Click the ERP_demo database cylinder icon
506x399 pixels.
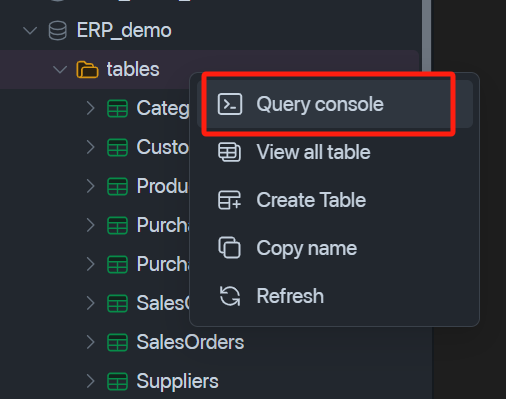pyautogui.click(x=58, y=31)
